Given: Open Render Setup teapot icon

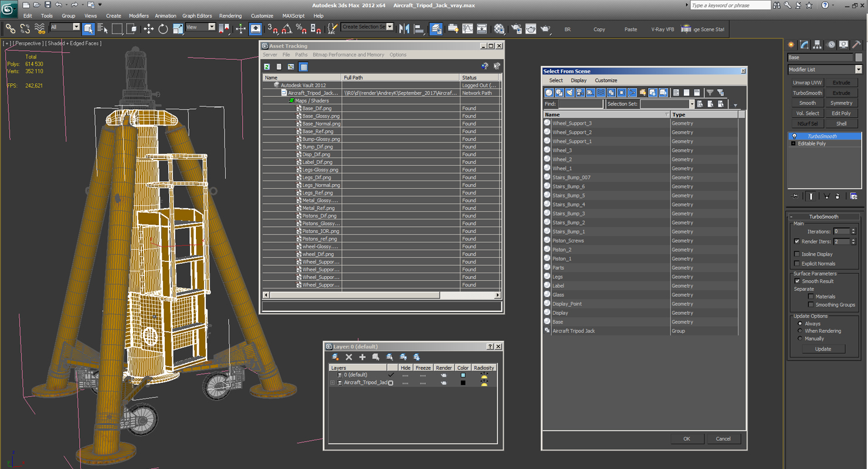Looking at the screenshot, I should tap(517, 28).
